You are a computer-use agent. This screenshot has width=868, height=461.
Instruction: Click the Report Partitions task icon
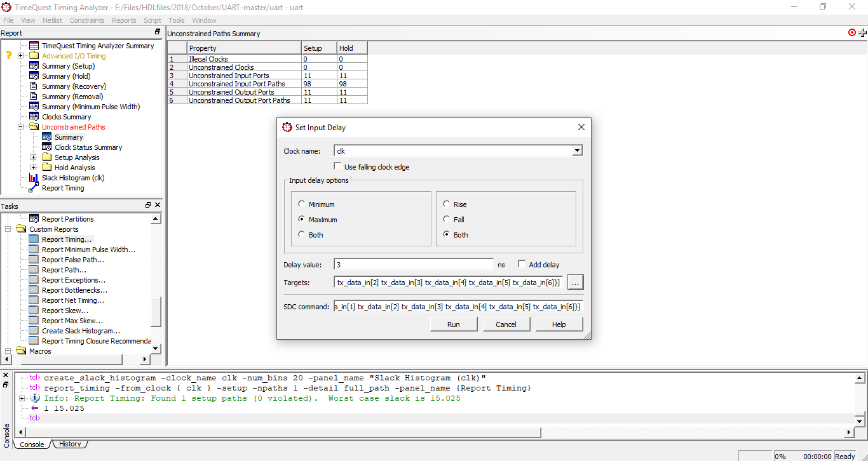[34, 219]
